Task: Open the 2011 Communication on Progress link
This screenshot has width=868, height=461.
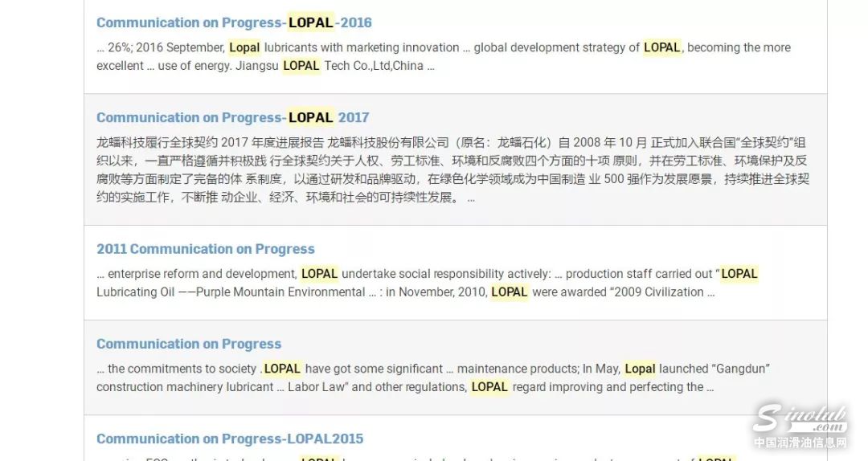Action: pos(205,249)
